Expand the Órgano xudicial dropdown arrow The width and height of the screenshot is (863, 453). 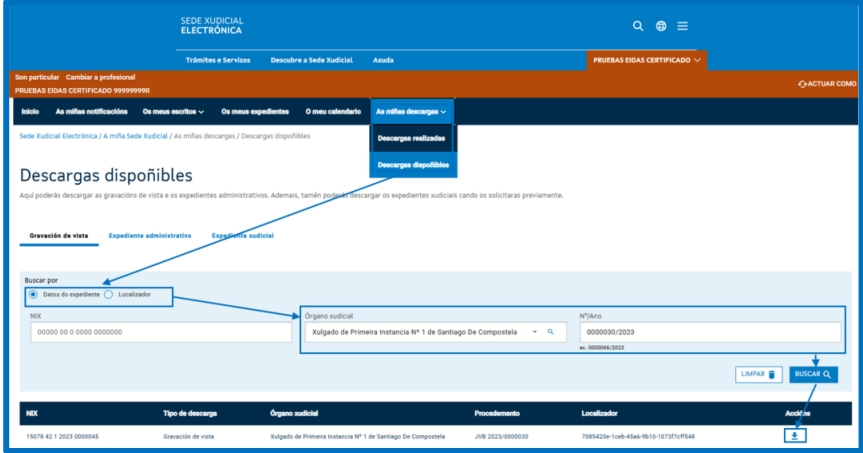[534, 331]
